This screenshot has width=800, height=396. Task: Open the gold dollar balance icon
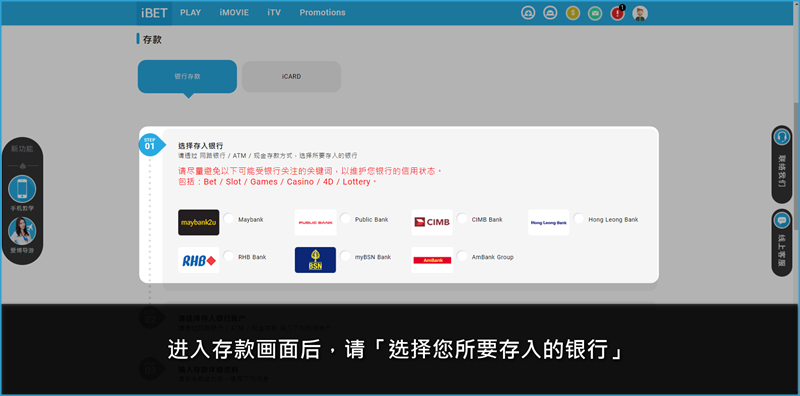tap(573, 13)
